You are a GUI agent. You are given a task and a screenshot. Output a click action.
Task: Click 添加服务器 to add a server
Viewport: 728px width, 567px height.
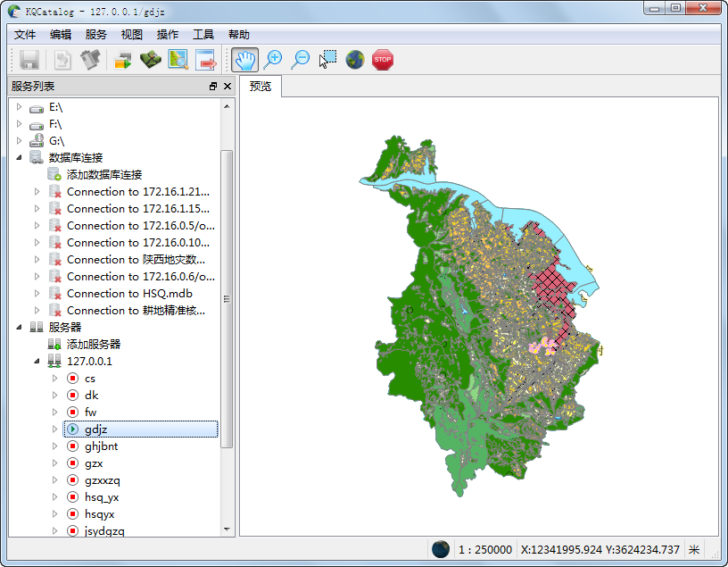point(93,345)
